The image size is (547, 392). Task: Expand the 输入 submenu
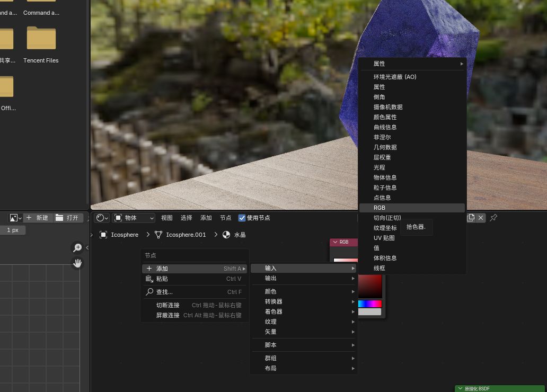pos(304,268)
